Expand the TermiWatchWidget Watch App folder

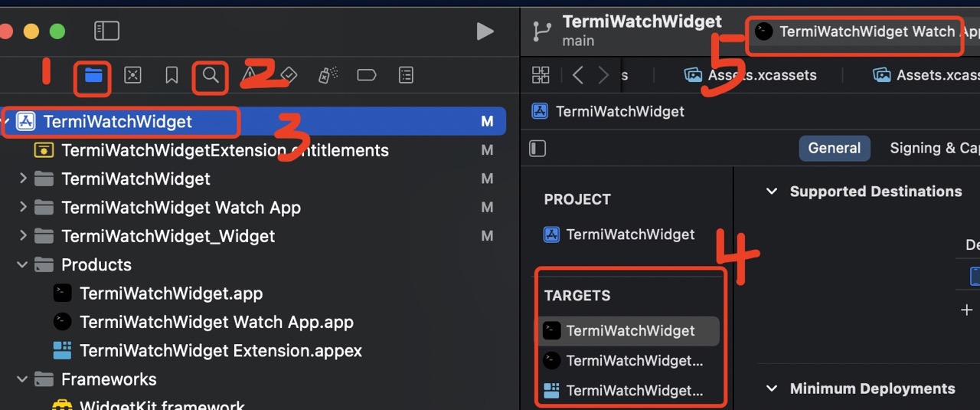(23, 207)
